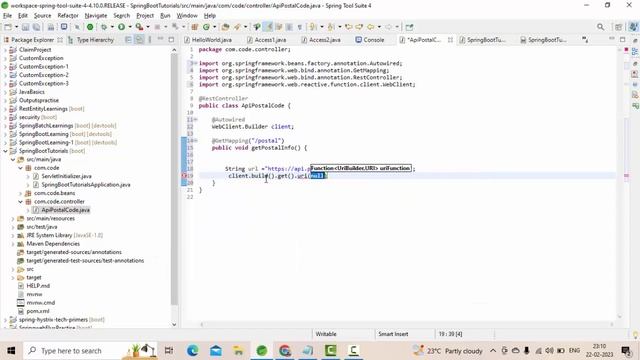Open the New wizard dropdown arrow
The image size is (640, 360).
(16, 27)
